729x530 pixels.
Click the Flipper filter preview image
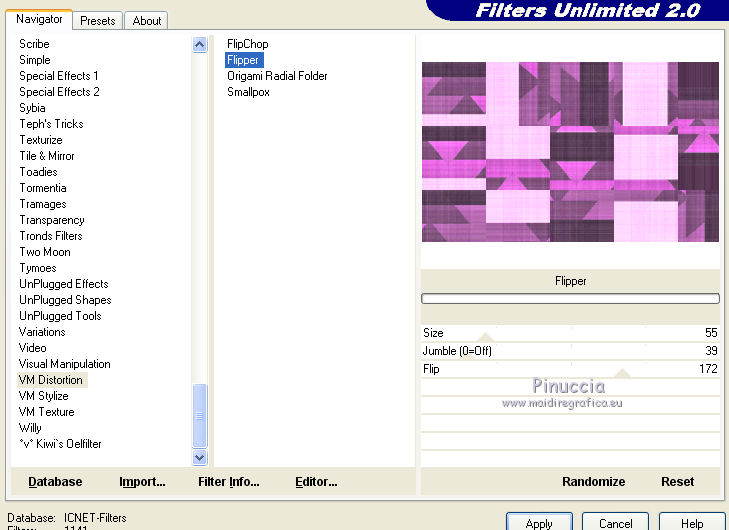click(570, 152)
